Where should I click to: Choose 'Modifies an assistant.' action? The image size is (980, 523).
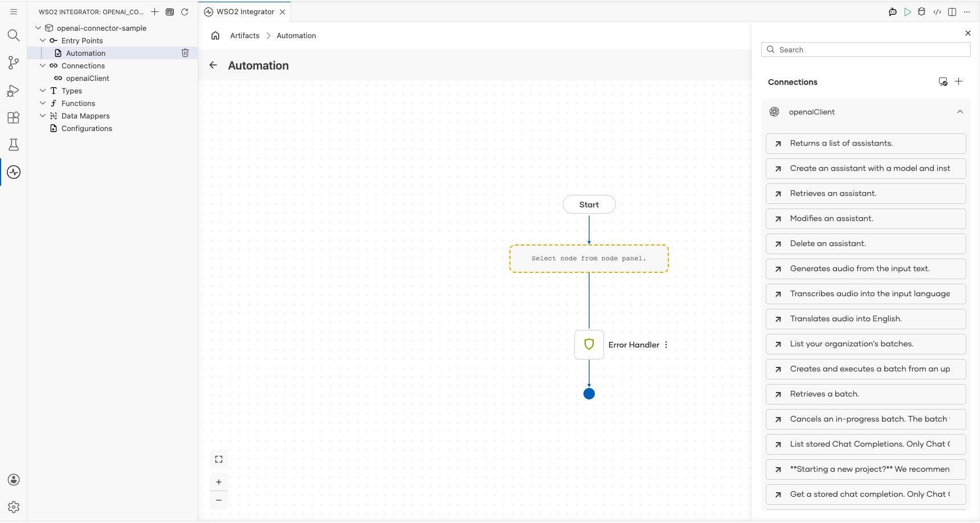[866, 219]
